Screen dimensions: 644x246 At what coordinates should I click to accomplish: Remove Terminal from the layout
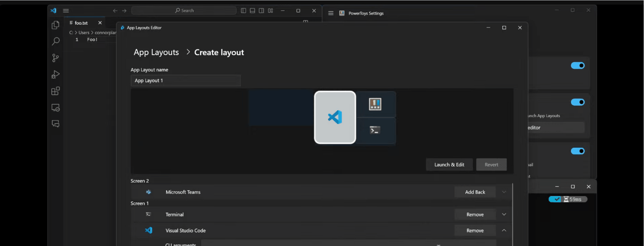[475, 214]
